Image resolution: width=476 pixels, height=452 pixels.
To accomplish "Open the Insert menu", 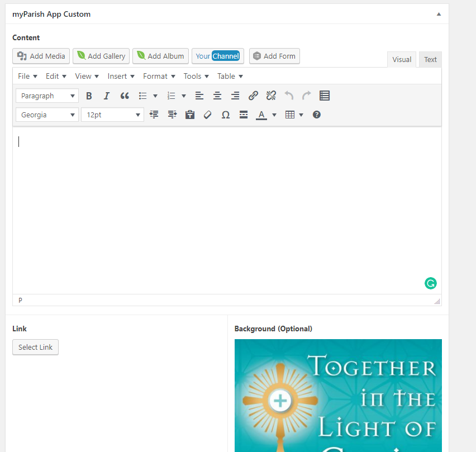I will (121, 76).
